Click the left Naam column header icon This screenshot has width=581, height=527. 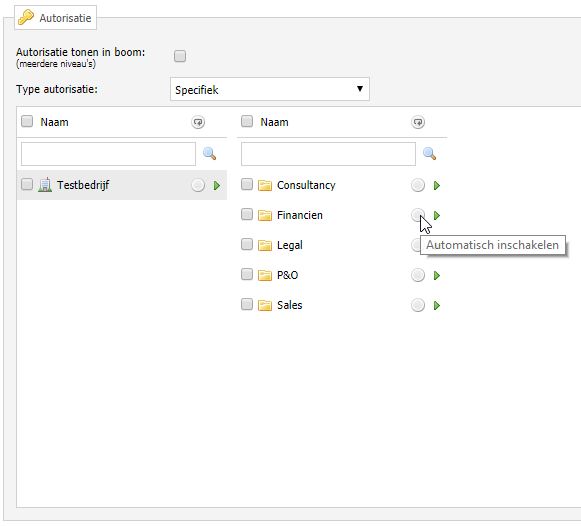tap(198, 122)
